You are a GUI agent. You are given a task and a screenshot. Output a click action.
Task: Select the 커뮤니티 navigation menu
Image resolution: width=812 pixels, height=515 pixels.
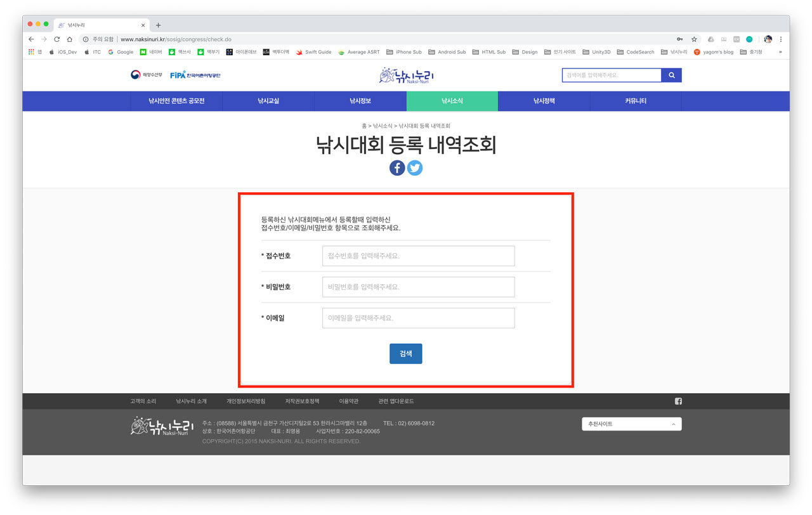636,101
